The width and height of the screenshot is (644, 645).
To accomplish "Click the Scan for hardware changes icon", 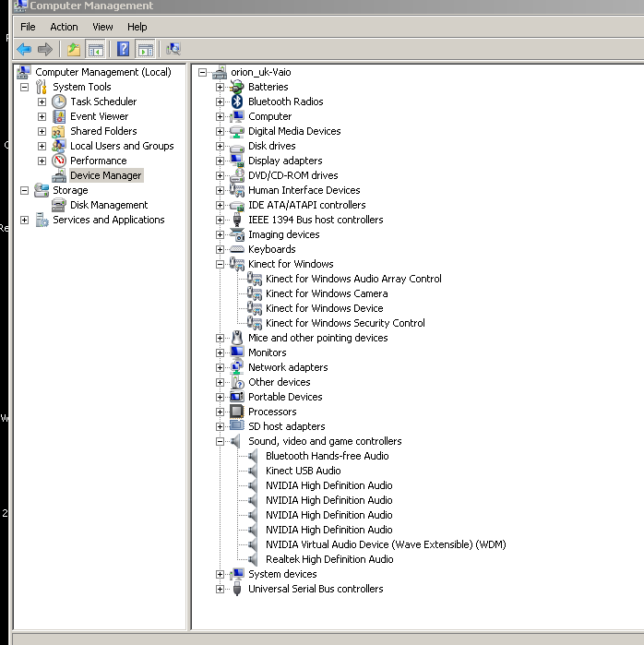I will click(173, 49).
